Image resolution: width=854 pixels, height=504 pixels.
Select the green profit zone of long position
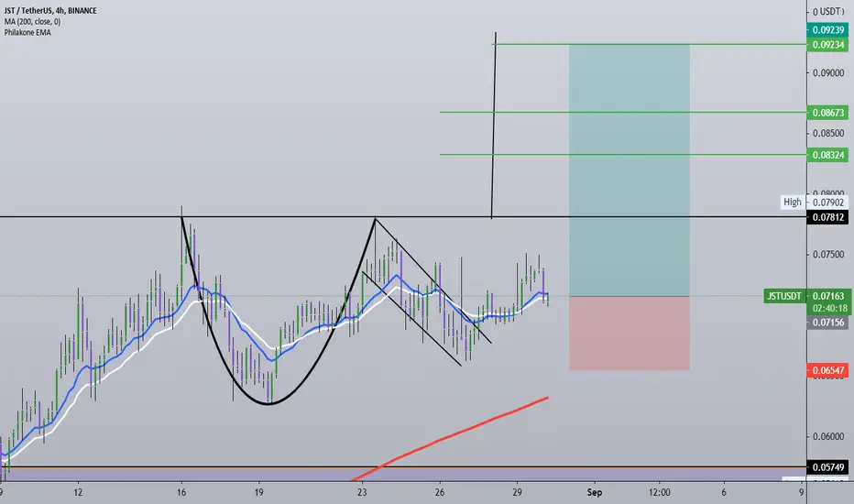click(x=630, y=170)
